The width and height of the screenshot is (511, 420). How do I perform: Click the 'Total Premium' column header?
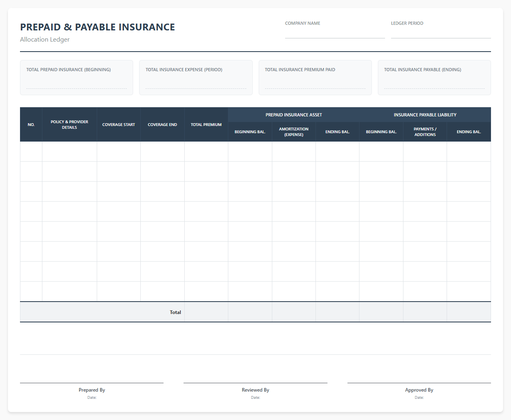tap(206, 124)
